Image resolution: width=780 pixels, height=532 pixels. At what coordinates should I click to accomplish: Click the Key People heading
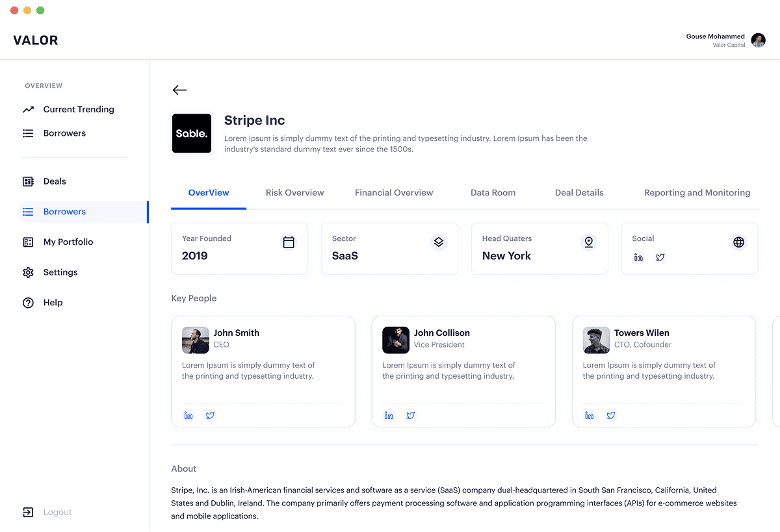[x=194, y=298]
